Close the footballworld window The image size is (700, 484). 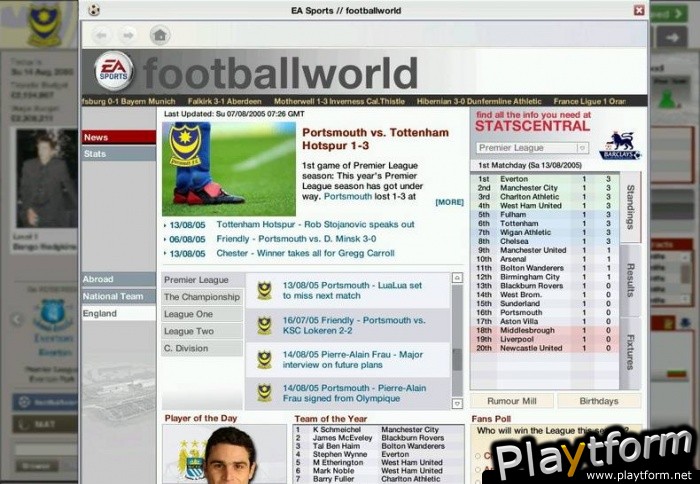639,10
